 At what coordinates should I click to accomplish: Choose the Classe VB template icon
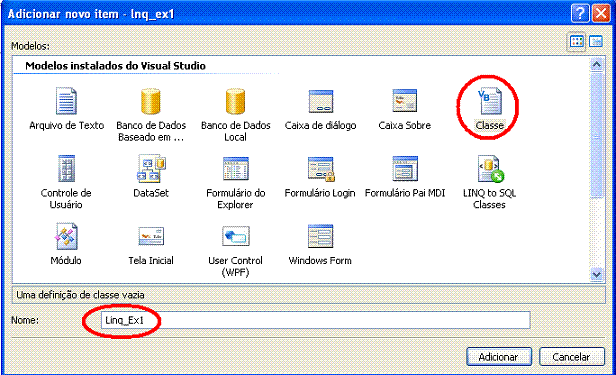pyautogui.click(x=489, y=101)
